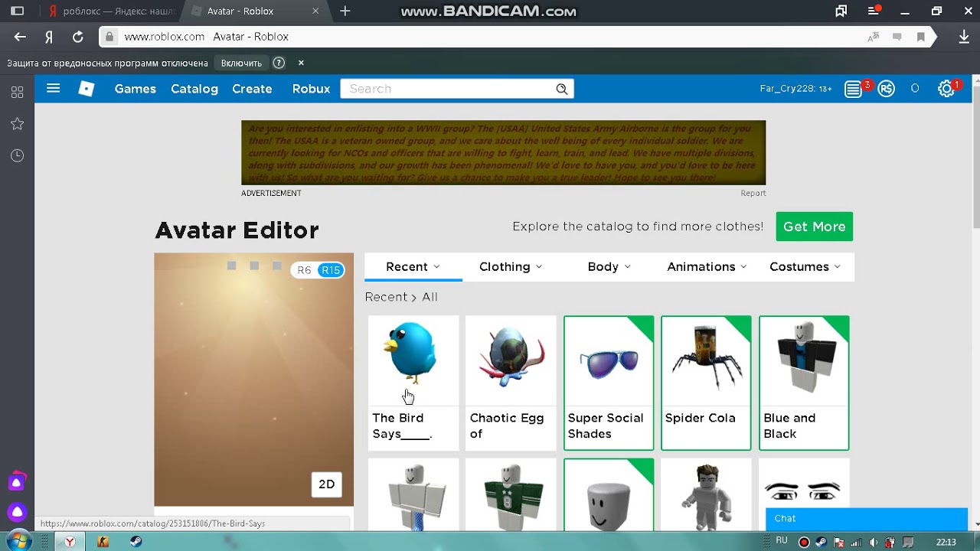The image size is (980, 551).
Task: Click the Yandex home button
Action: click(49, 37)
